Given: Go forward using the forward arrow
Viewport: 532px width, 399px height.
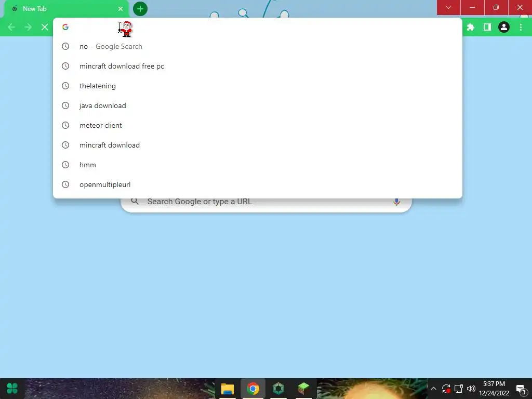Looking at the screenshot, I should [x=28, y=27].
